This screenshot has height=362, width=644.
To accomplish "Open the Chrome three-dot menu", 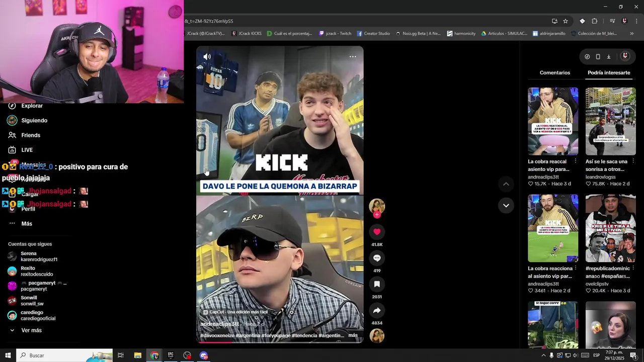I will (x=637, y=21).
